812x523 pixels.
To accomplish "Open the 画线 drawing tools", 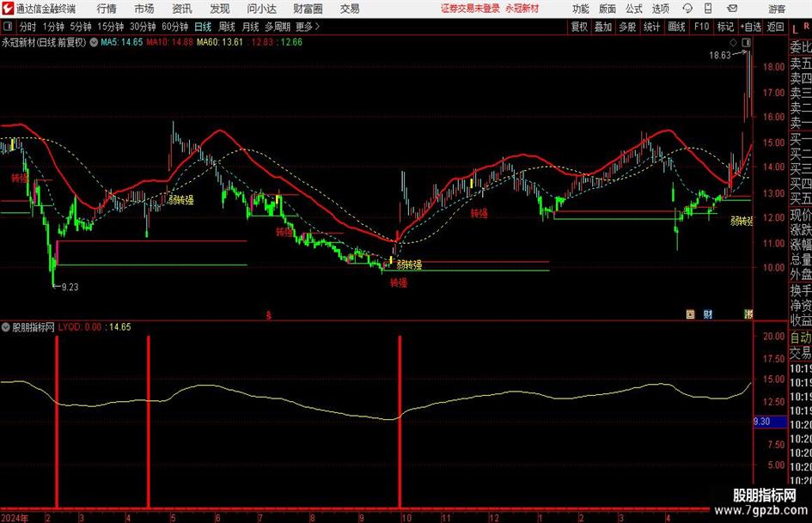I will (676, 27).
